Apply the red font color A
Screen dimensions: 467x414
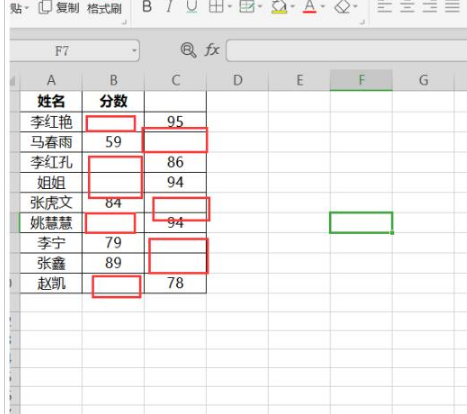coord(309,7)
